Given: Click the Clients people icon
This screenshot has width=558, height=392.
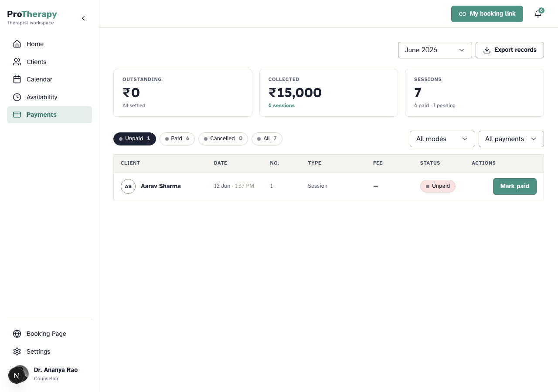Looking at the screenshot, I should 17,62.
